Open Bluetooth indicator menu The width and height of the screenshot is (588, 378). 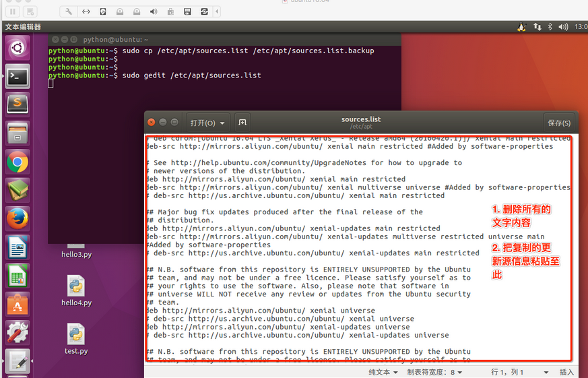[550, 27]
